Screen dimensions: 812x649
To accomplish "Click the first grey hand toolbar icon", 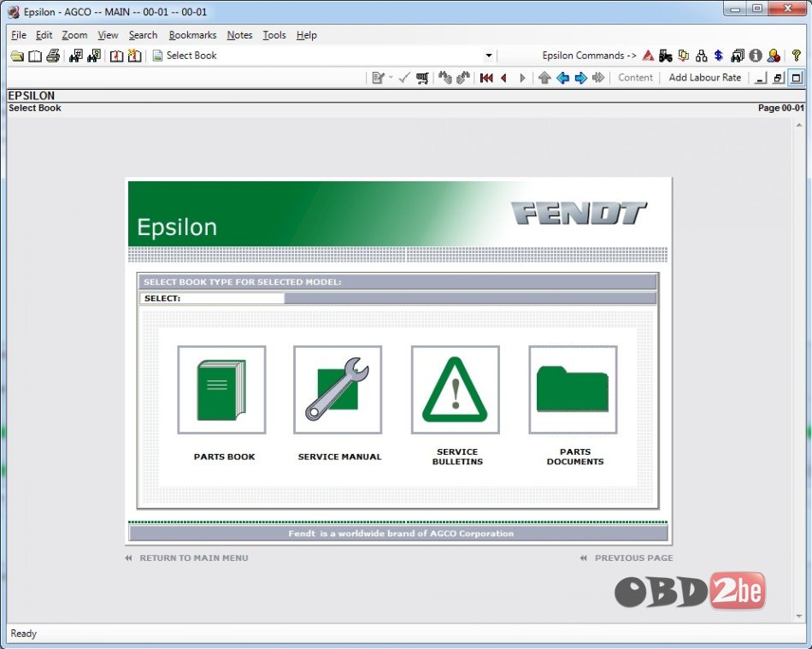I will pyautogui.click(x=444, y=78).
